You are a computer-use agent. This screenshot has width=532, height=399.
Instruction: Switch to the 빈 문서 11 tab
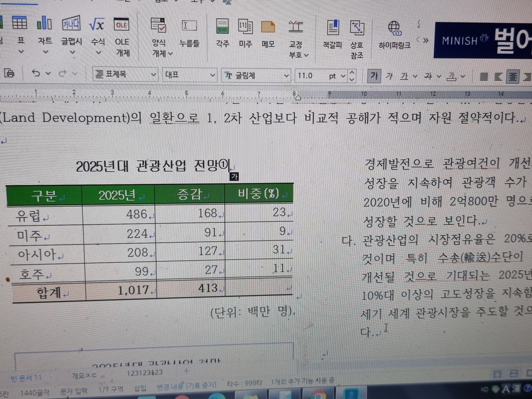pos(26,378)
